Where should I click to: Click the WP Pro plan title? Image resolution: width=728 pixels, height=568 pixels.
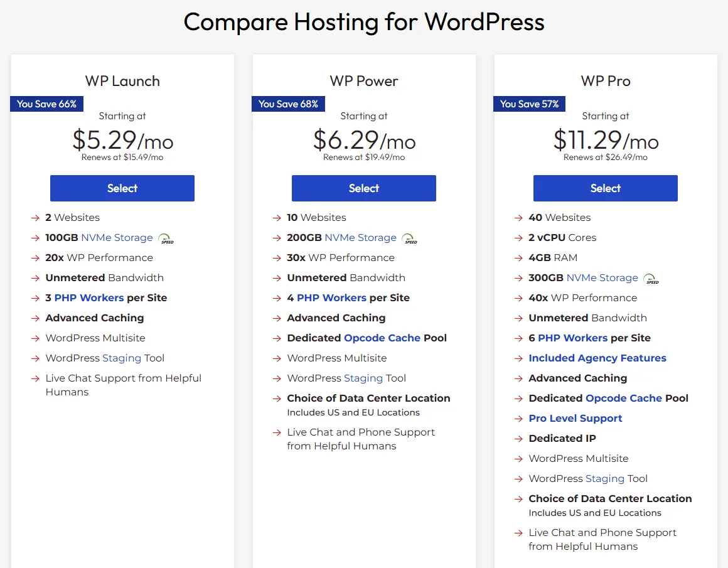pyautogui.click(x=606, y=81)
